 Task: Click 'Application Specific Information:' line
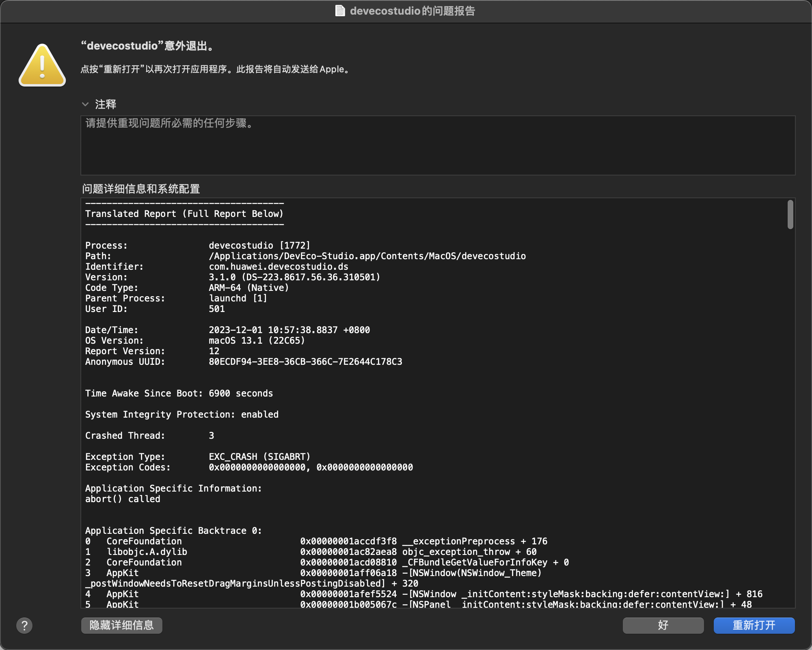tap(173, 488)
